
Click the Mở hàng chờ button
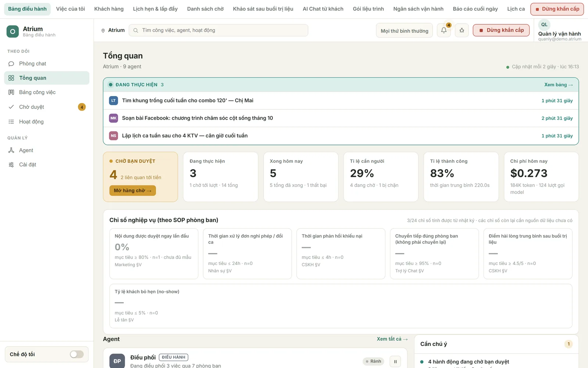[132, 191]
